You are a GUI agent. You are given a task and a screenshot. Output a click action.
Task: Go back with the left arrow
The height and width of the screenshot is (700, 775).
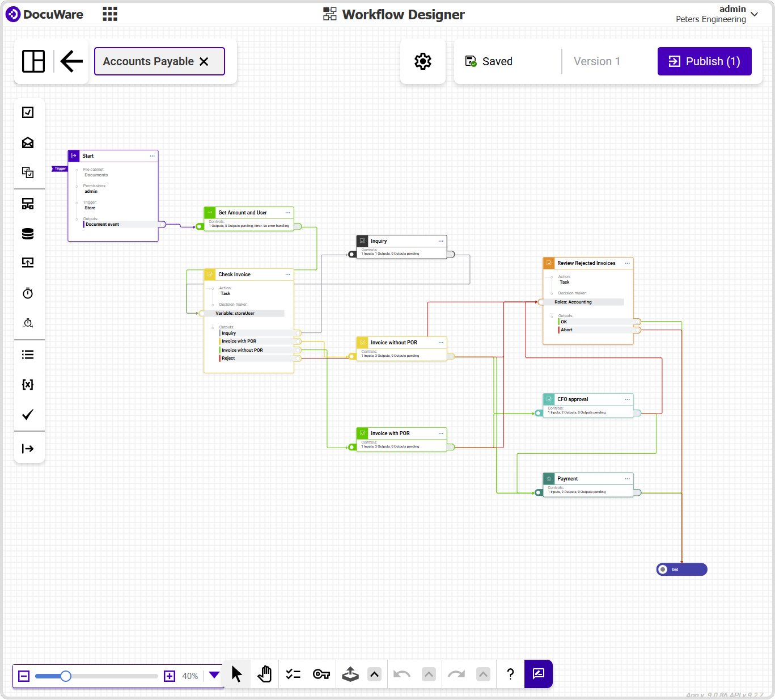(71, 61)
